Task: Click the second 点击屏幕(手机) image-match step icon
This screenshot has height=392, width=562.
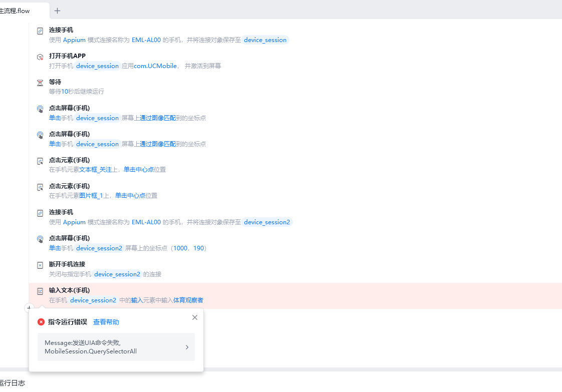Action: point(40,136)
